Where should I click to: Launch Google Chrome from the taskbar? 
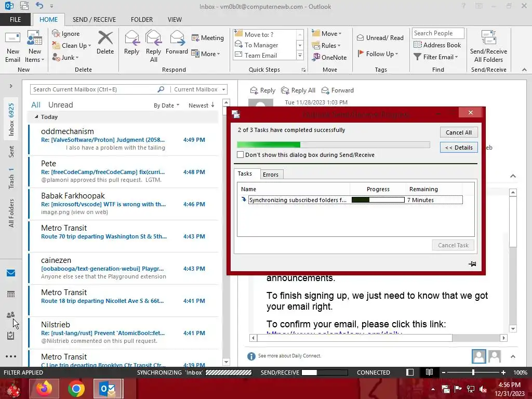pyautogui.click(x=76, y=389)
